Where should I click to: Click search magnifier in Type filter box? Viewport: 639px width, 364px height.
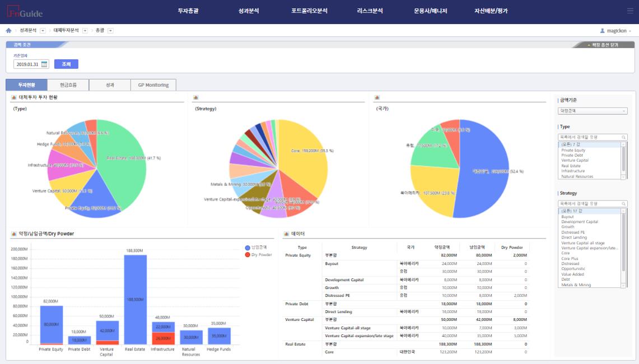click(x=623, y=137)
